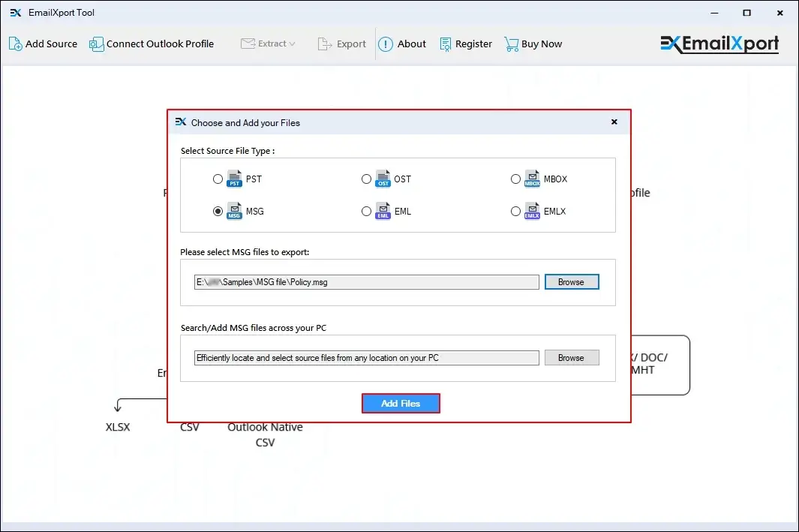This screenshot has height=532, width=799.
Task: Select the MBOX radio button
Action: [516, 179]
